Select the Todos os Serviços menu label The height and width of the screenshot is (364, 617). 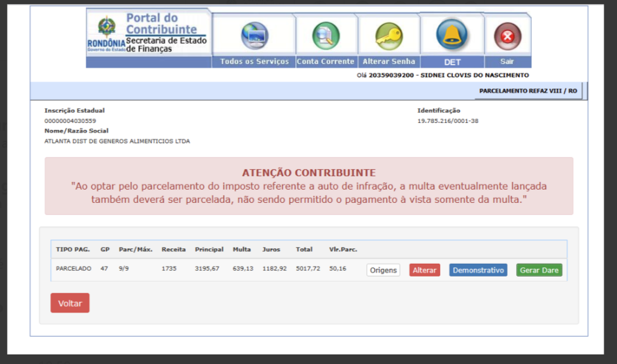click(254, 62)
